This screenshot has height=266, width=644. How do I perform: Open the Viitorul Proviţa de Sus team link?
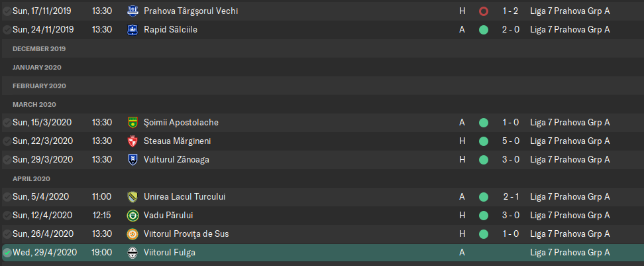click(x=186, y=234)
